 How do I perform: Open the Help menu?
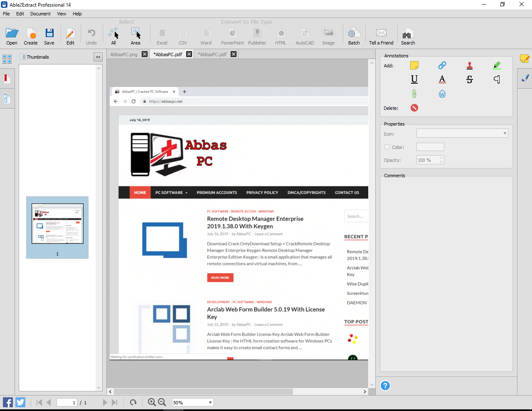click(x=77, y=14)
